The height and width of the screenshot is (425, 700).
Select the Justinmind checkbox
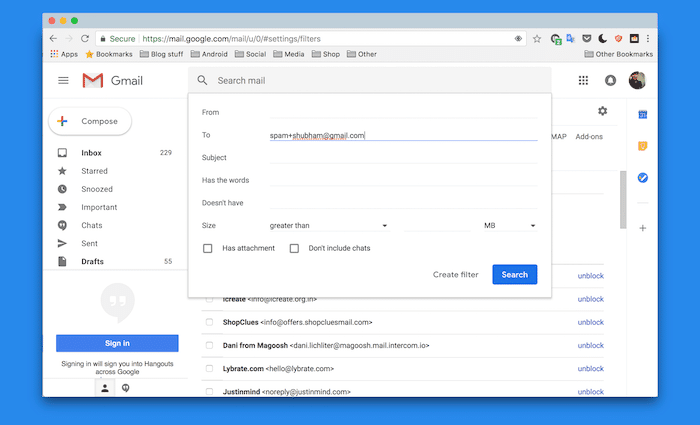(209, 392)
